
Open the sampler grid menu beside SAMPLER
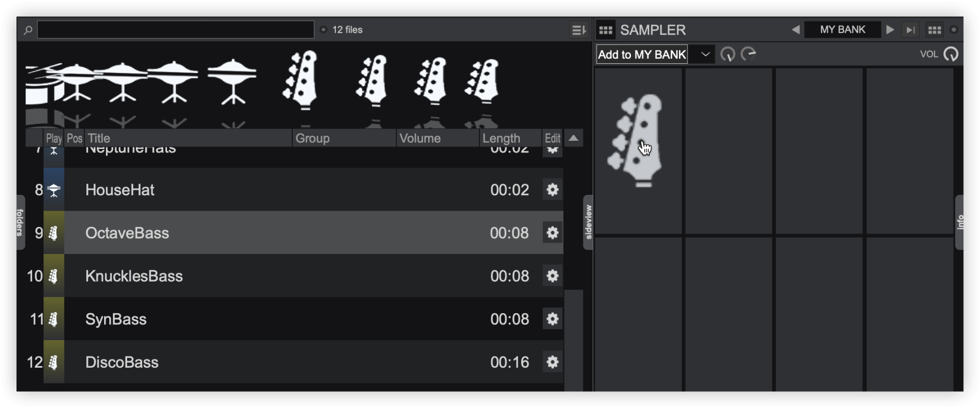606,30
